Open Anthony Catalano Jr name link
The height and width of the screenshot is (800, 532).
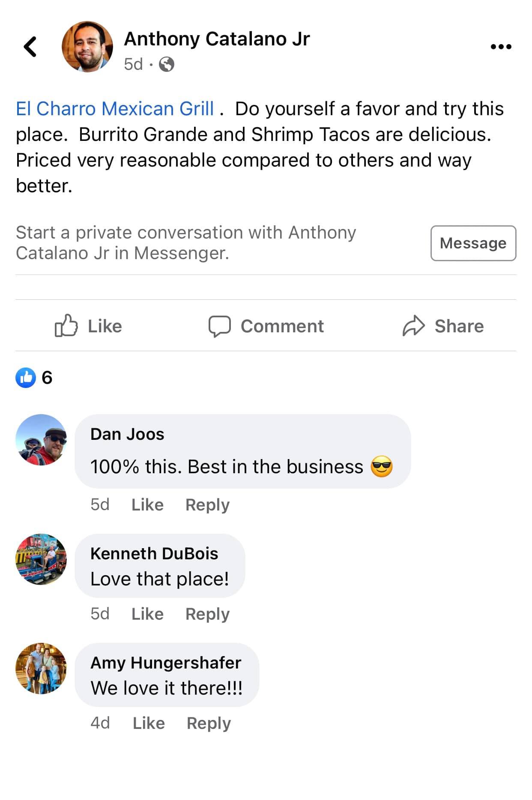click(x=217, y=39)
